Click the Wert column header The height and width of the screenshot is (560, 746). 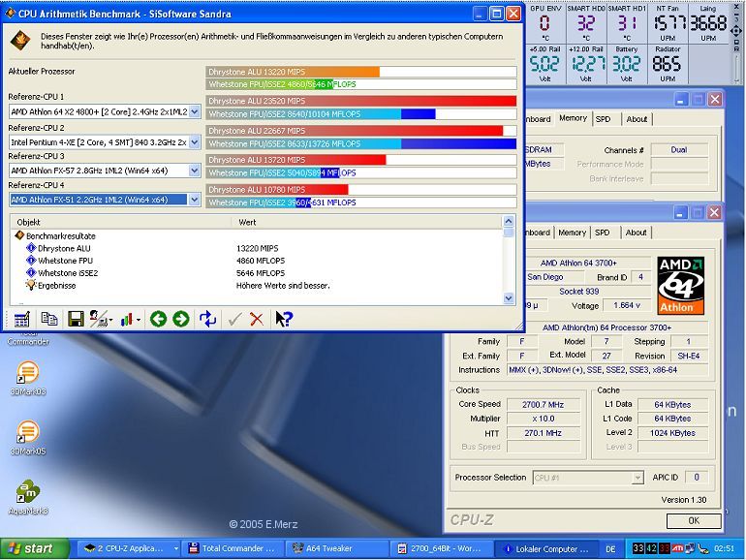pyautogui.click(x=366, y=222)
